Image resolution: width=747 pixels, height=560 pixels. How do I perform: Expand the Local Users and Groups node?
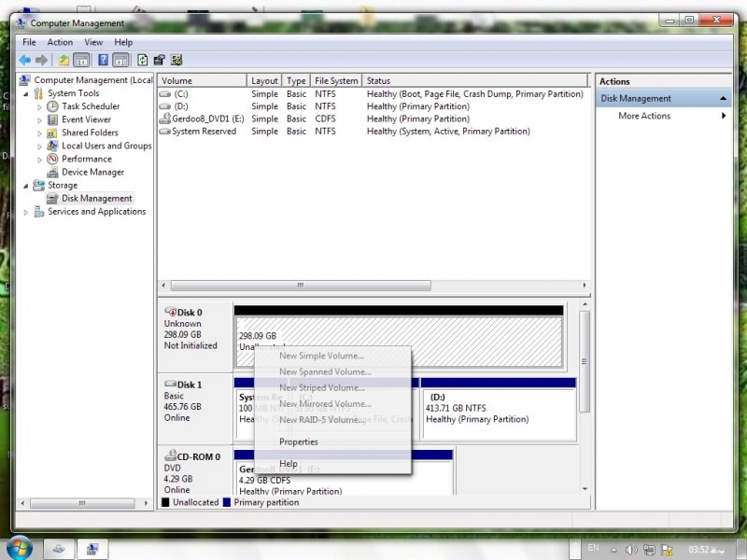click(x=39, y=147)
